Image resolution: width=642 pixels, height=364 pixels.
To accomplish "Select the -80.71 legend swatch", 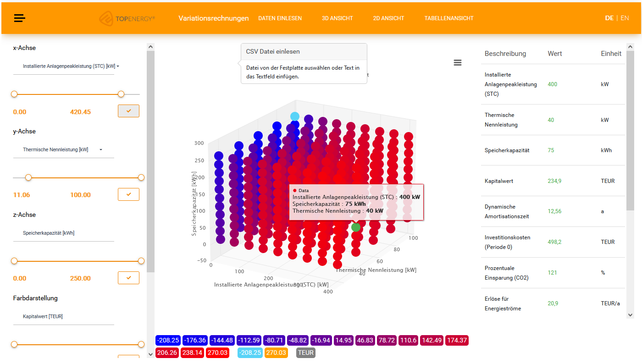I will (x=275, y=340).
